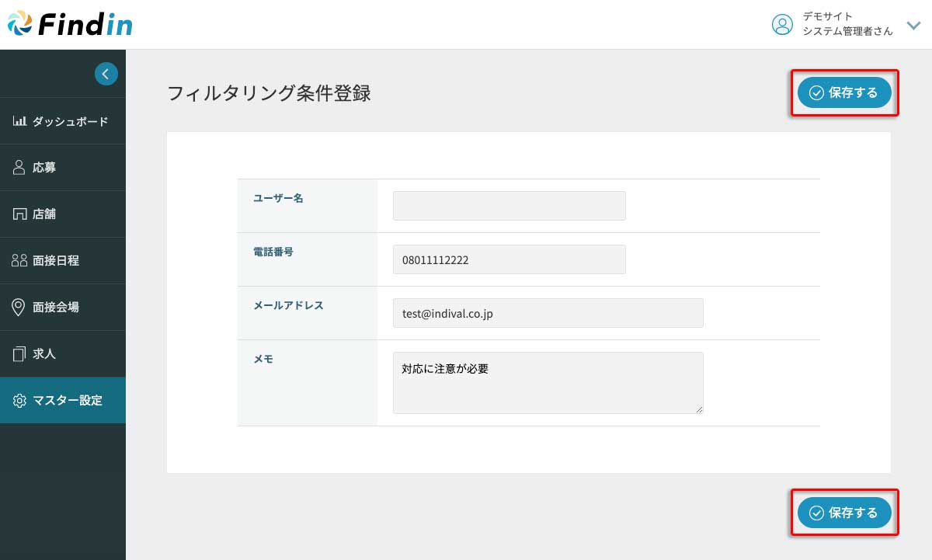Click the store icon beside 店舗
This screenshot has width=932, height=560.
(20, 214)
